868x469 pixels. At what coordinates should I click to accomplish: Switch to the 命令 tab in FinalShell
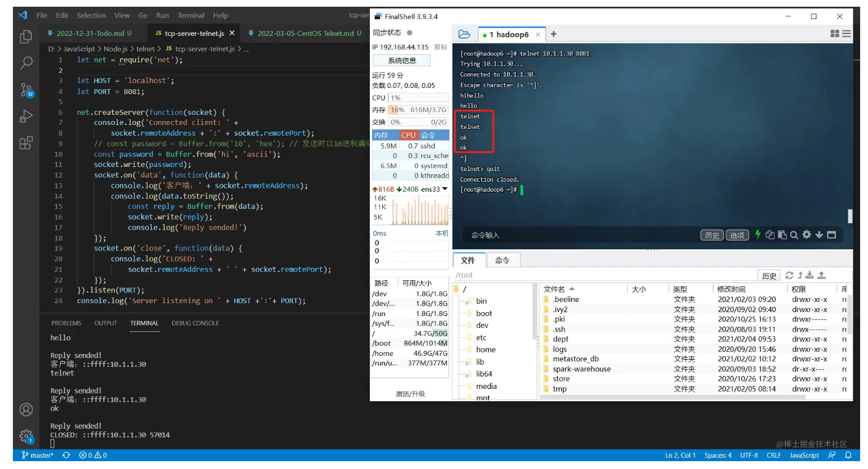point(502,260)
